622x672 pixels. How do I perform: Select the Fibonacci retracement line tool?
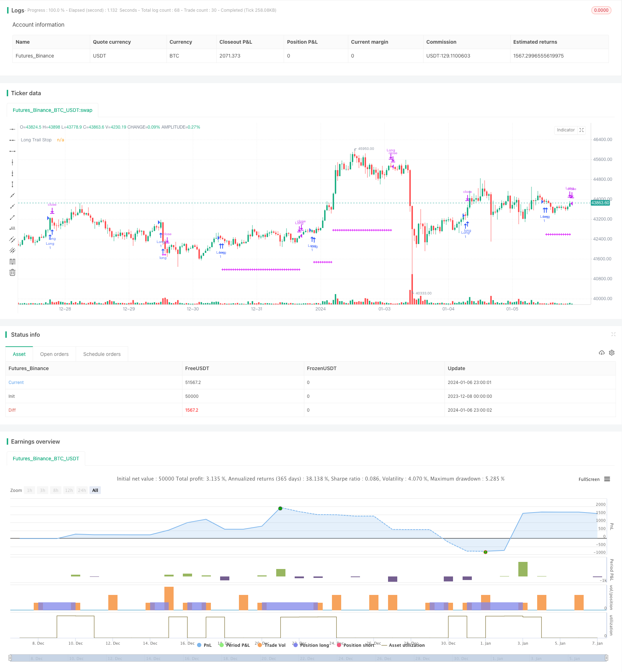[12, 261]
